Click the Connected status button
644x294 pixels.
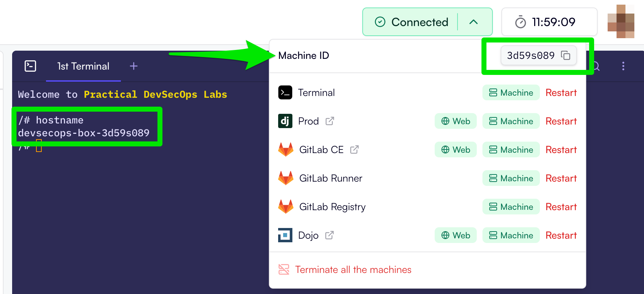(412, 22)
